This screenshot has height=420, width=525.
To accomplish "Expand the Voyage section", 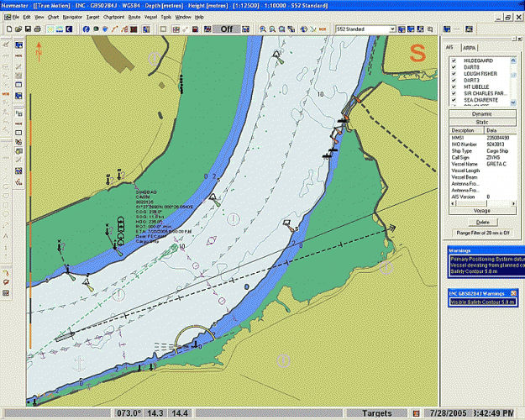I will pyautogui.click(x=482, y=211).
